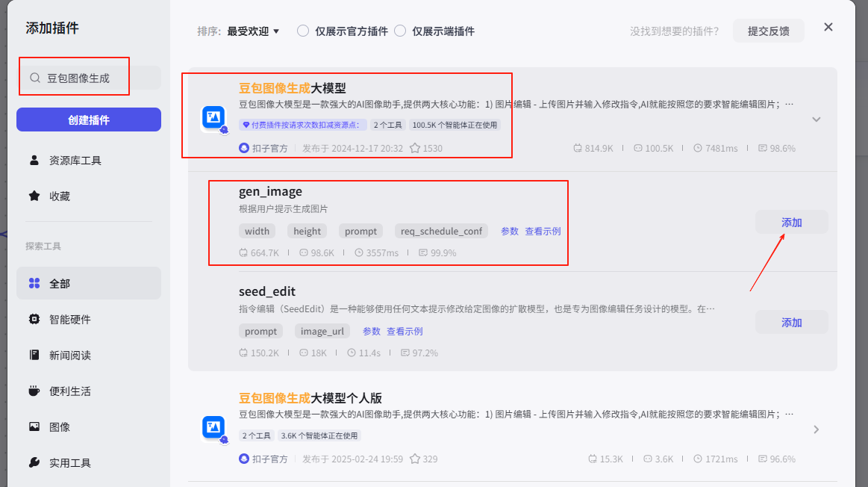Open 参数 link for seed_edit

(372, 332)
